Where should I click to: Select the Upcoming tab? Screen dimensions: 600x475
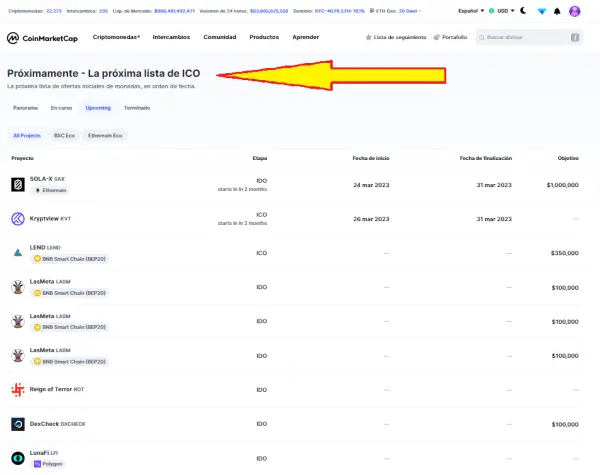(x=98, y=108)
